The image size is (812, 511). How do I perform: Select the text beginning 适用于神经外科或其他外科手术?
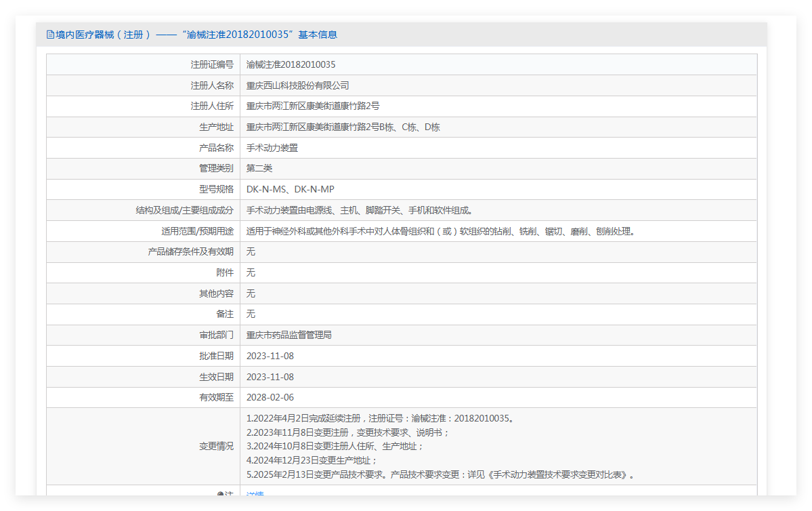(441, 231)
